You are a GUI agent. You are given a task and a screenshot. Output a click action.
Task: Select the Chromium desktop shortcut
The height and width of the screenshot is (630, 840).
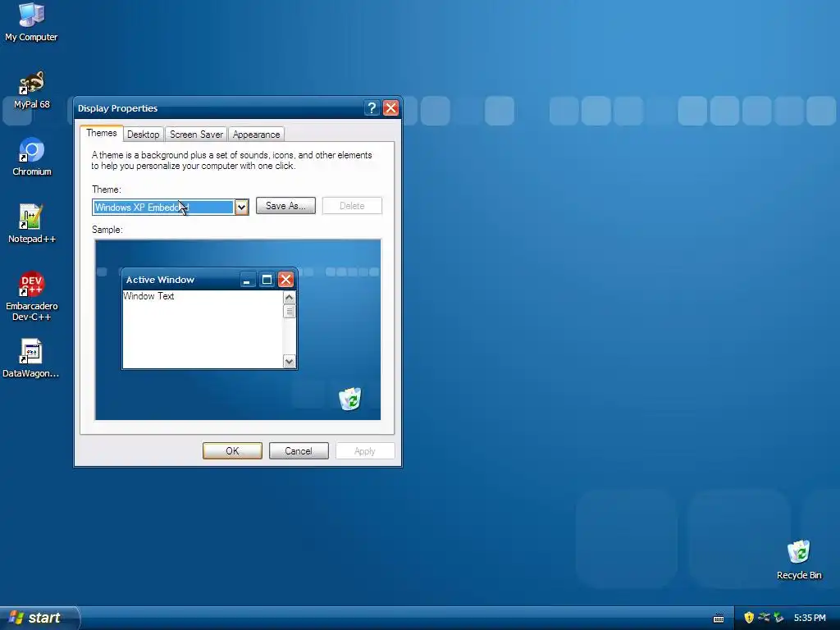[x=32, y=157]
